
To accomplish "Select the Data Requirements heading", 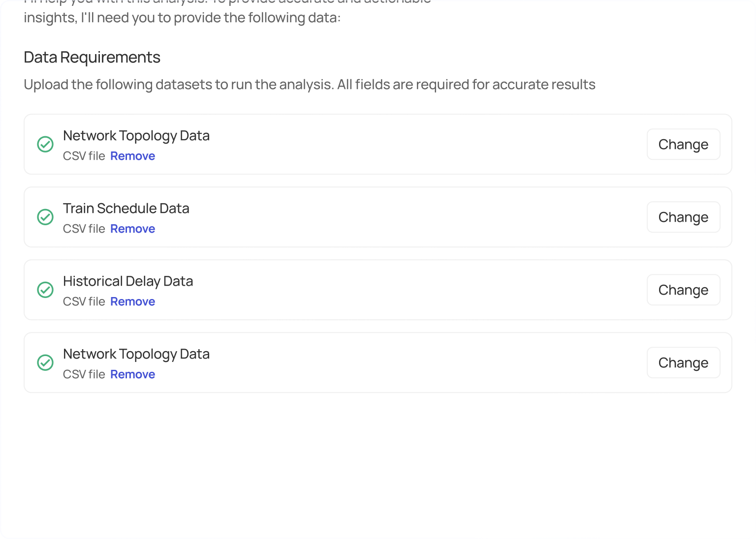I will point(92,57).
